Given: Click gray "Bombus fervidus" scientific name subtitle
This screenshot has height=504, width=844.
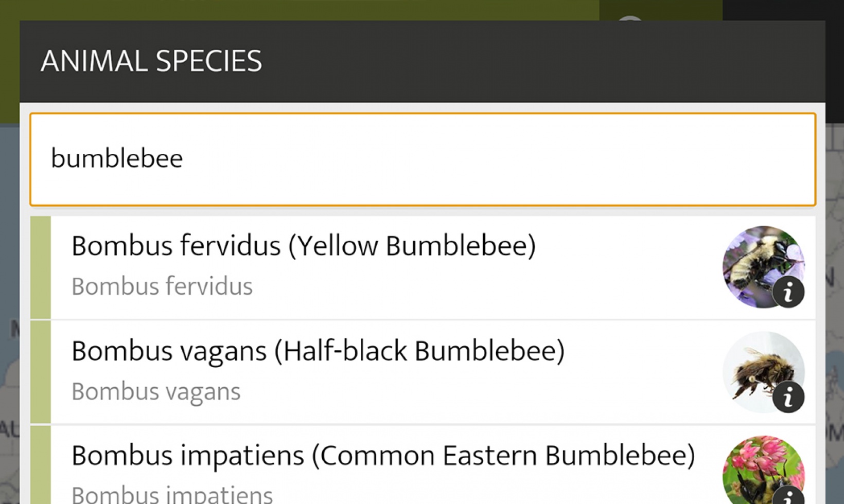Looking at the screenshot, I should 162,286.
